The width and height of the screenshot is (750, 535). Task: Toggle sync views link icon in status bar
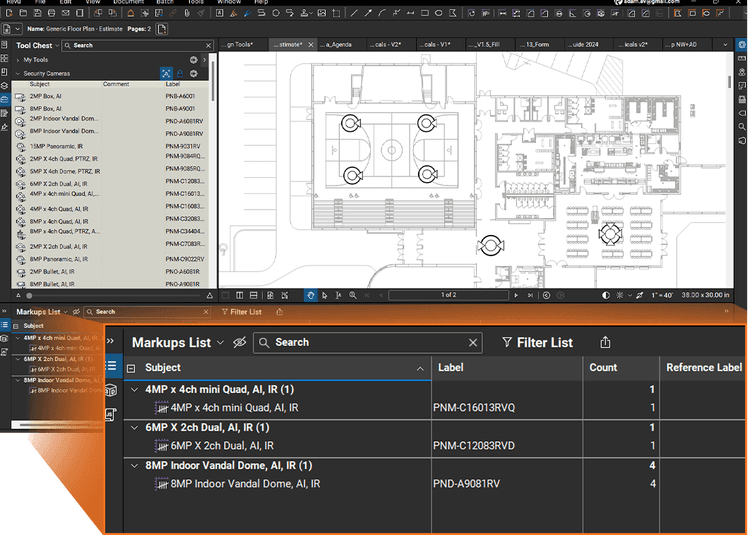(639, 295)
